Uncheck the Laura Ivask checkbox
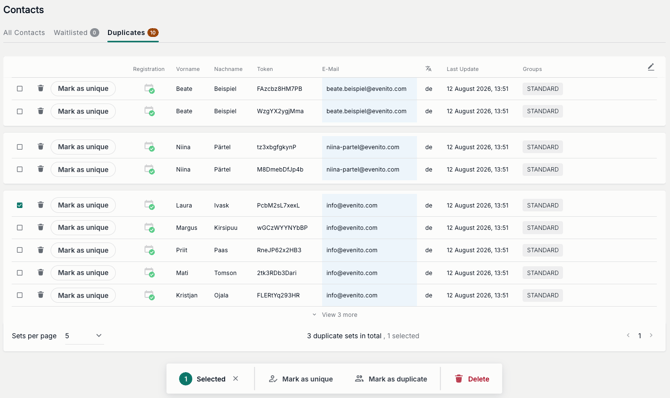Image resolution: width=670 pixels, height=398 pixels. click(20, 205)
